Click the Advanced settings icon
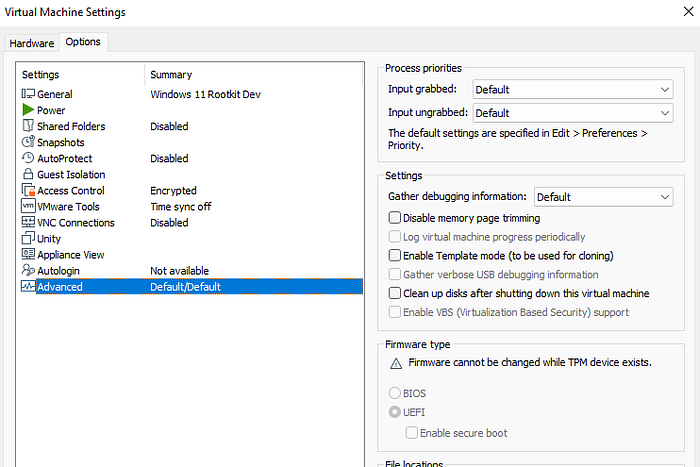Image resolution: width=700 pixels, height=467 pixels. click(28, 287)
